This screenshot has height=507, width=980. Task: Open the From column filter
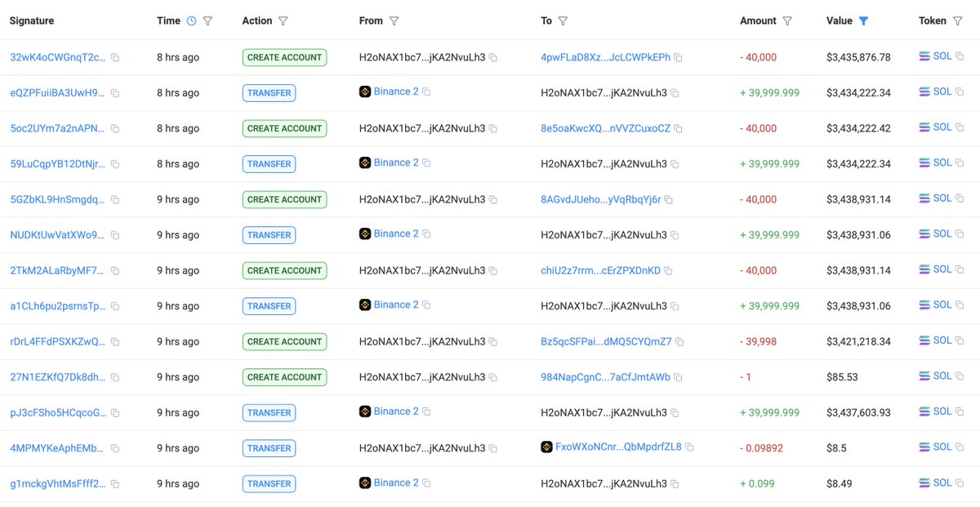(394, 21)
